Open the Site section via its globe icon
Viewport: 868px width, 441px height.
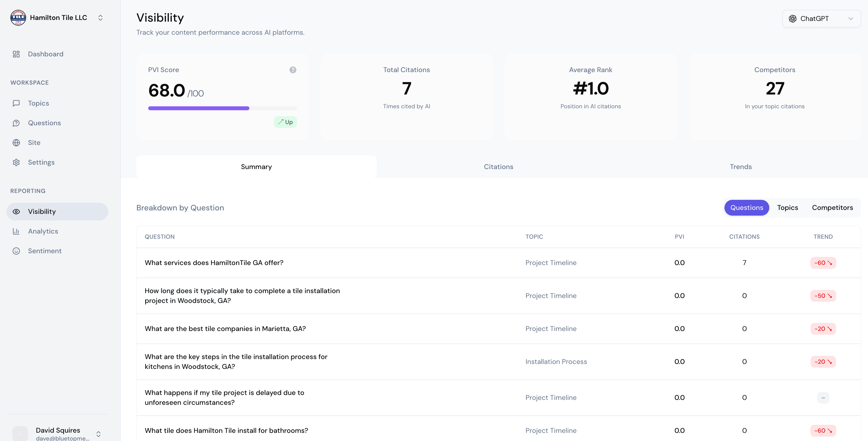tap(17, 142)
